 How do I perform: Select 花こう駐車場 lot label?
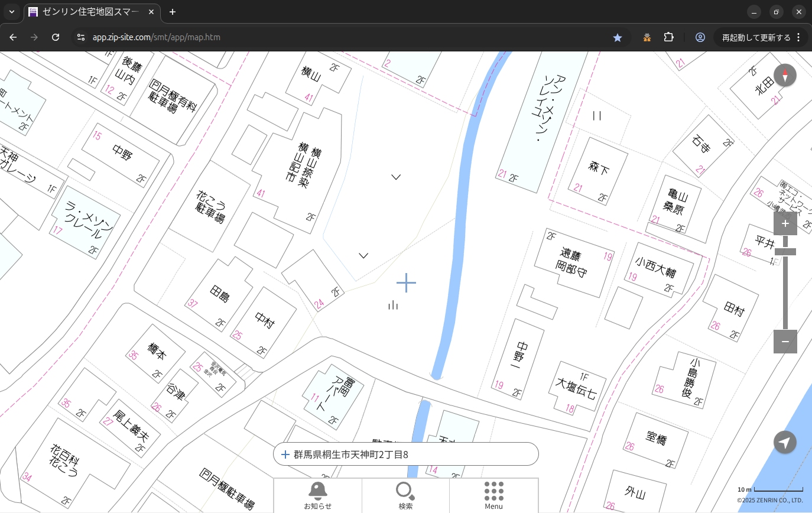pos(211,206)
